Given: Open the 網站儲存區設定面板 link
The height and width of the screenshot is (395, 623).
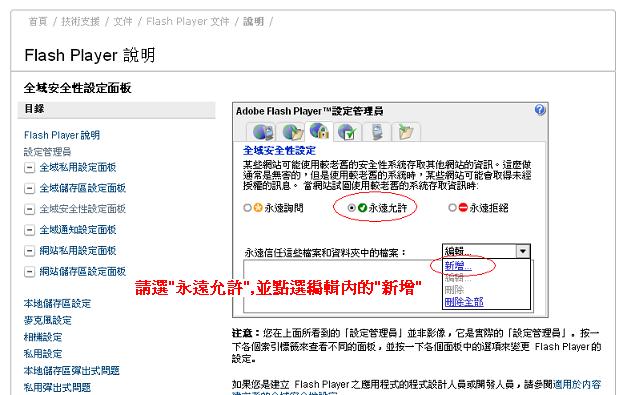Looking at the screenshot, I should (83, 271).
